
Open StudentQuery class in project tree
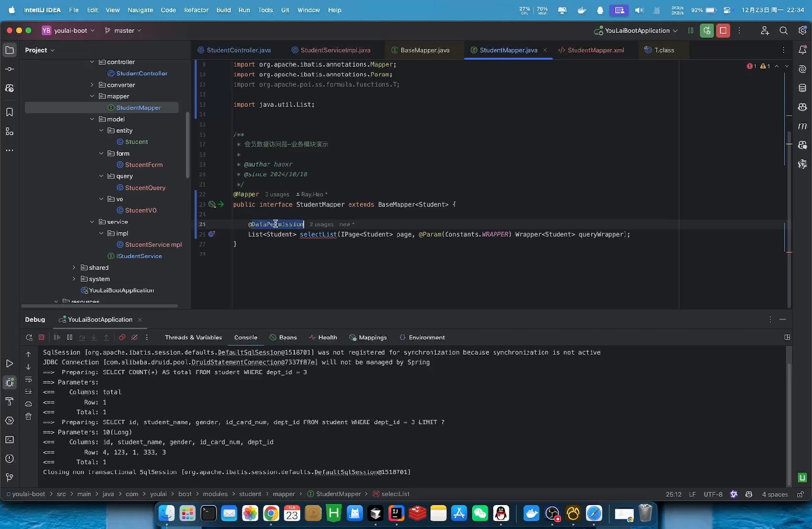tap(145, 188)
